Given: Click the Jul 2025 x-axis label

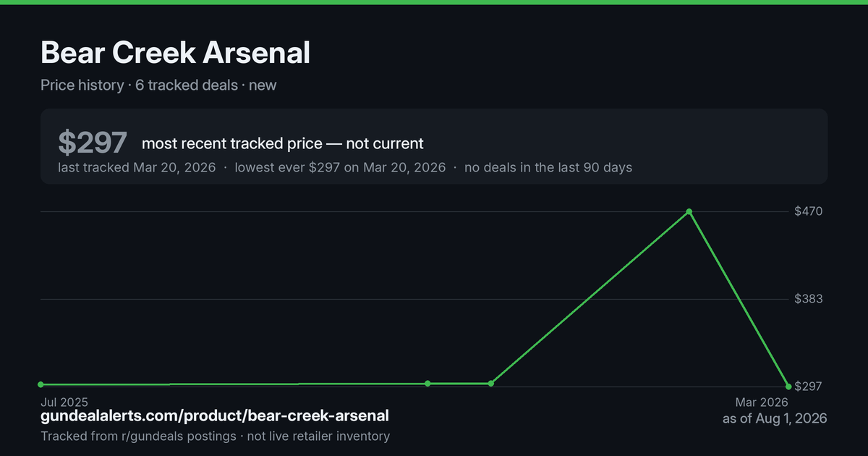Looking at the screenshot, I should coord(63,401).
